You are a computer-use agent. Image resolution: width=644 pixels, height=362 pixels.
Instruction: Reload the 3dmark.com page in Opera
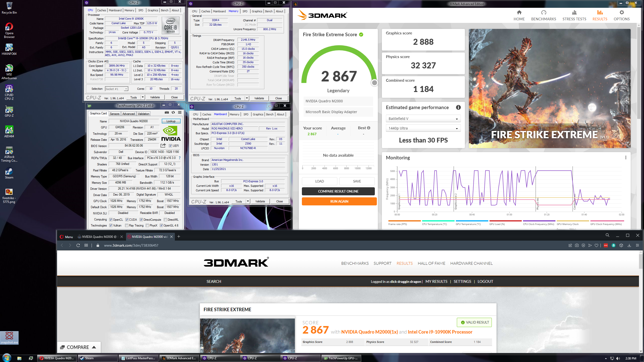78,245
